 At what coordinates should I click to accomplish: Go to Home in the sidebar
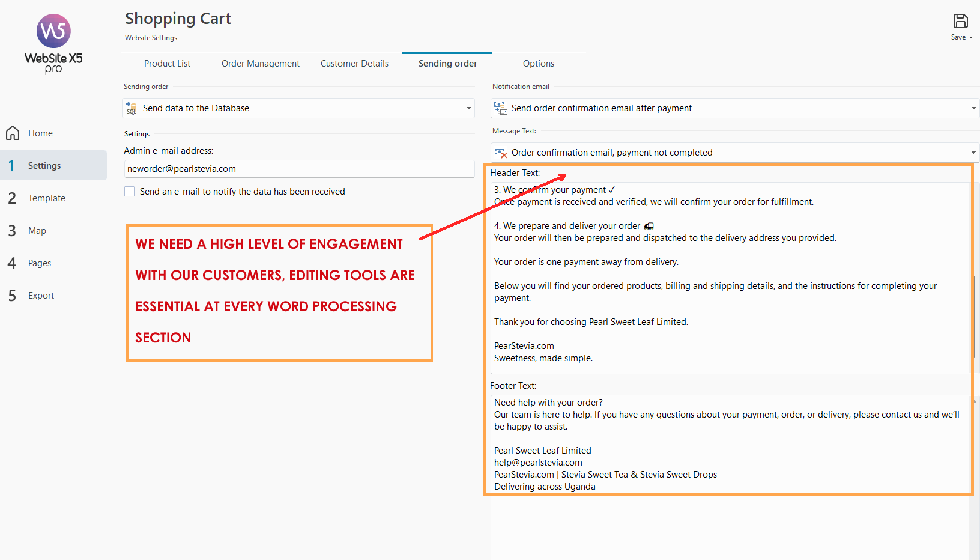tap(40, 133)
